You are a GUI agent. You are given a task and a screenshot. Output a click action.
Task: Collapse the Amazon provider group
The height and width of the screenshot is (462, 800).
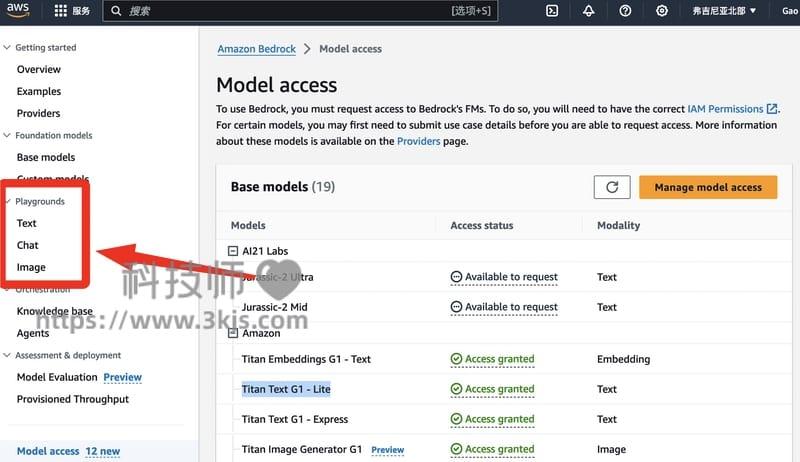tap(233, 333)
